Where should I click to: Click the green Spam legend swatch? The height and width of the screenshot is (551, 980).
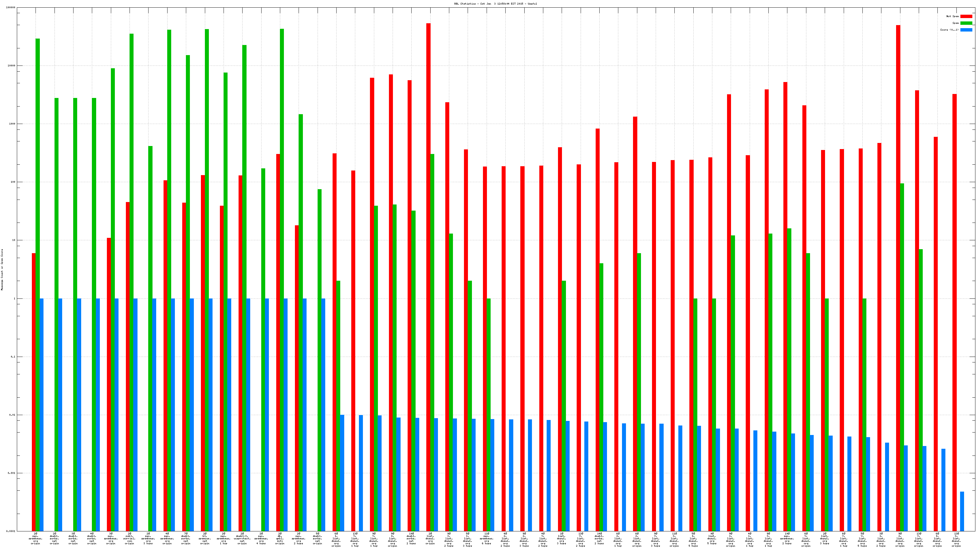point(966,23)
